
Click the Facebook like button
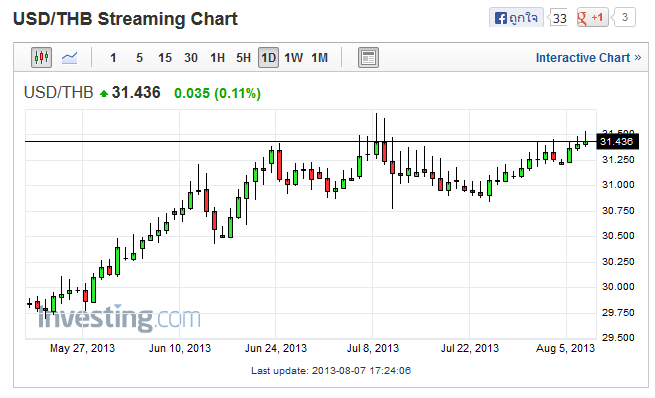pyautogui.click(x=516, y=18)
